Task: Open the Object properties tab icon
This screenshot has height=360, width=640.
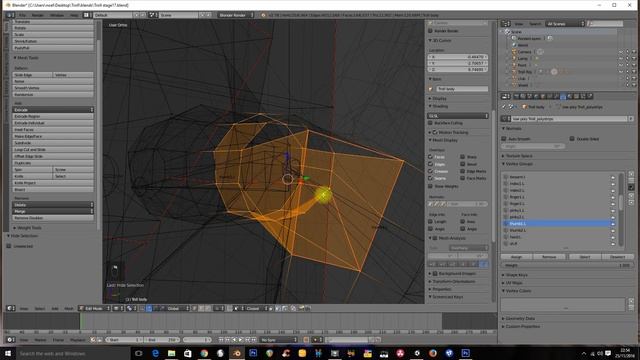Action: pos(542,96)
